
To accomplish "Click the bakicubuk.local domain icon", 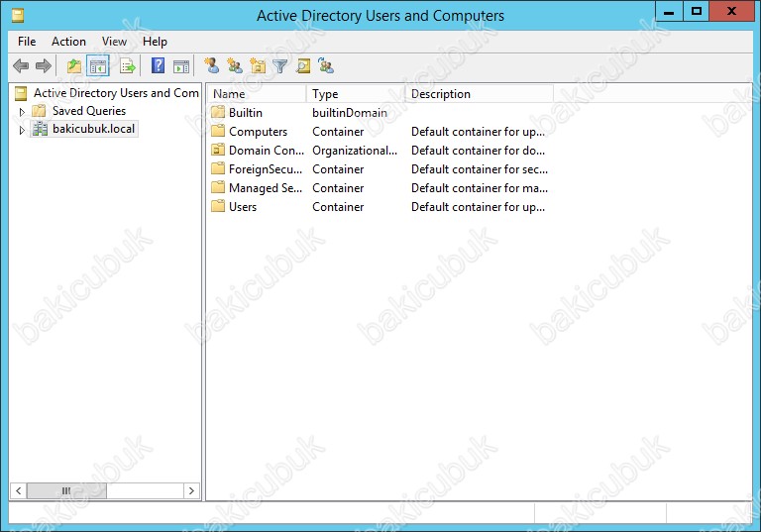I will (40, 129).
